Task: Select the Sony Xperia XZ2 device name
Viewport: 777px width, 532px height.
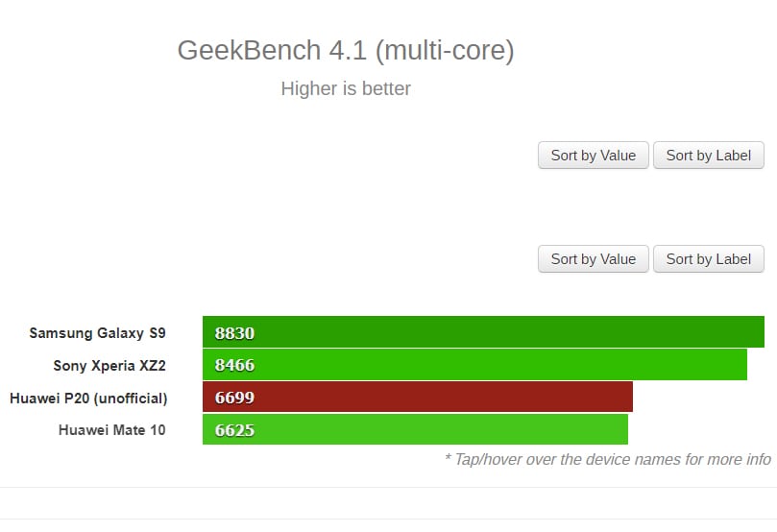Action: coord(109,366)
